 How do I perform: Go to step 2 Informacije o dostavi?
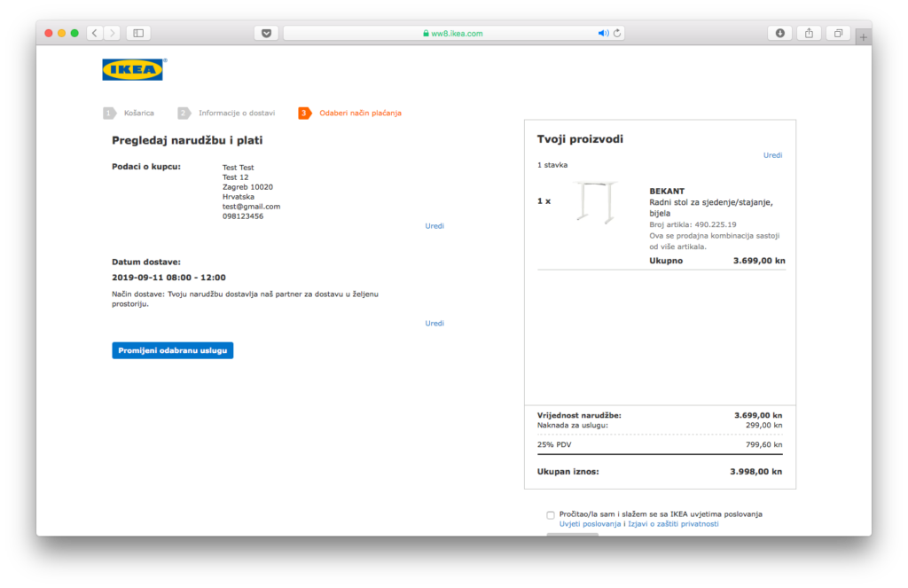(x=236, y=113)
